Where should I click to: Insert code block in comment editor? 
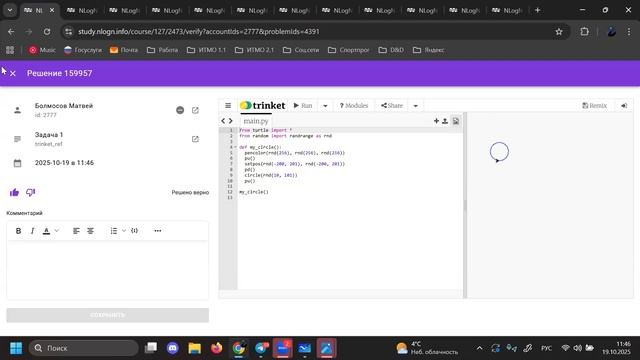(134, 231)
